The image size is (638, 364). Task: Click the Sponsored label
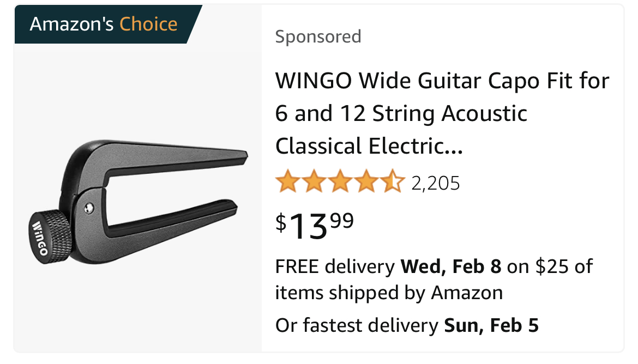pyautogui.click(x=318, y=37)
